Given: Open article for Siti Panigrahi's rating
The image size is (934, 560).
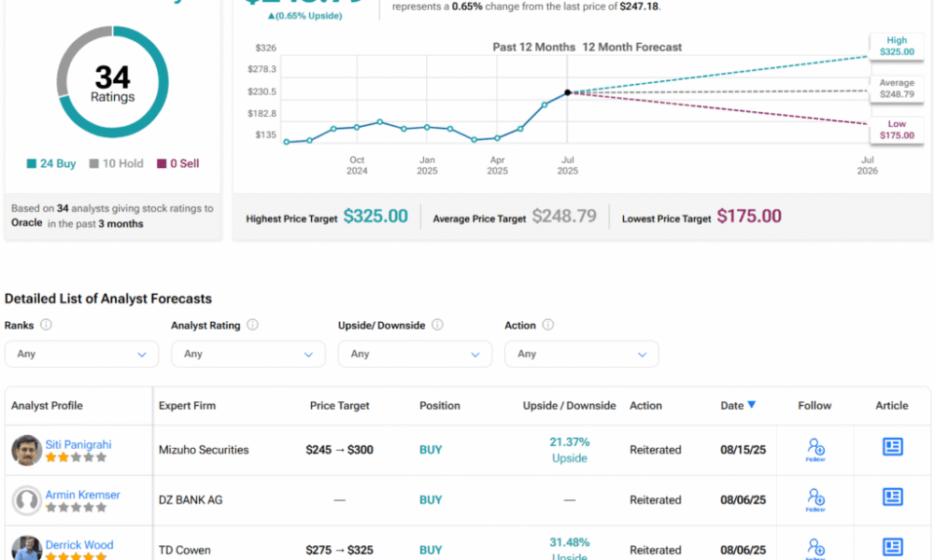Looking at the screenshot, I should [x=892, y=447].
